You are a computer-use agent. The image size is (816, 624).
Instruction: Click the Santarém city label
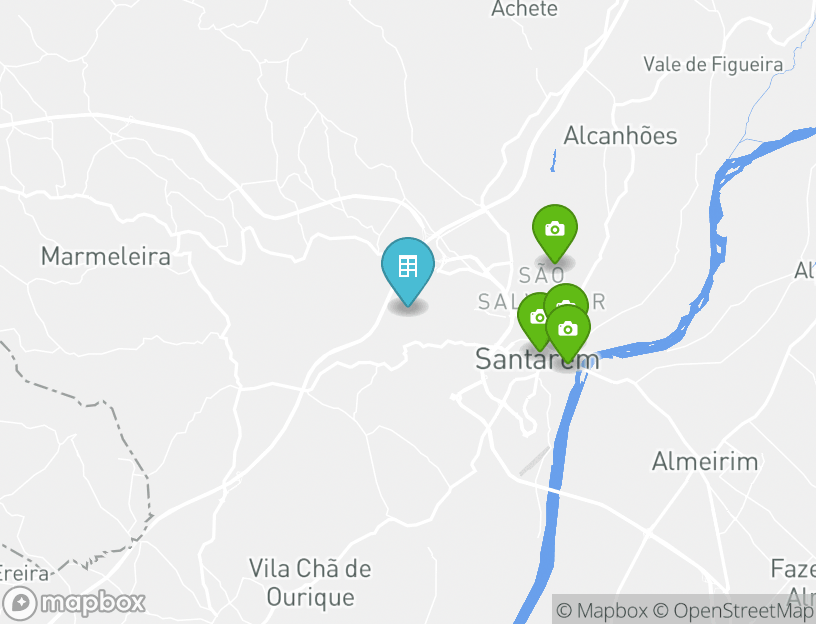[x=537, y=360]
